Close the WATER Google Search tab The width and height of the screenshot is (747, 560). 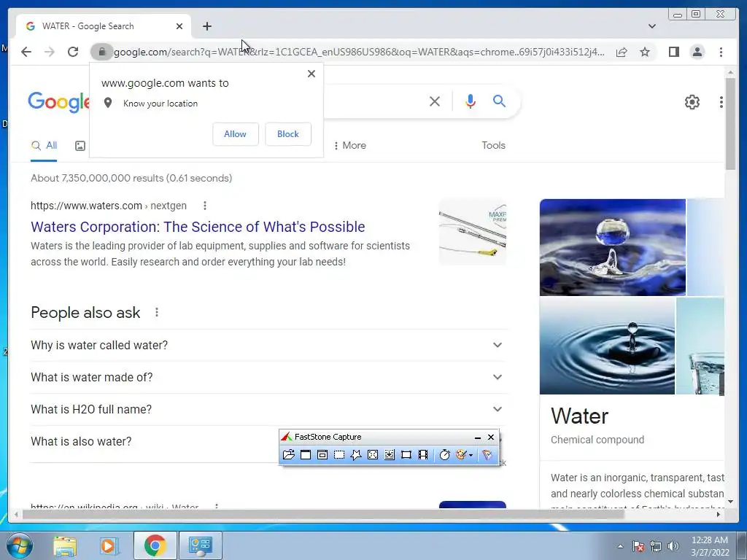pyautogui.click(x=179, y=26)
